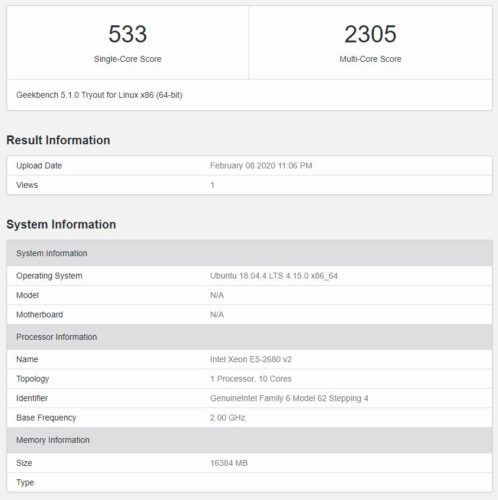
Task: Click the Geekbench 5.1.0 Tryout version text
Action: [99, 95]
